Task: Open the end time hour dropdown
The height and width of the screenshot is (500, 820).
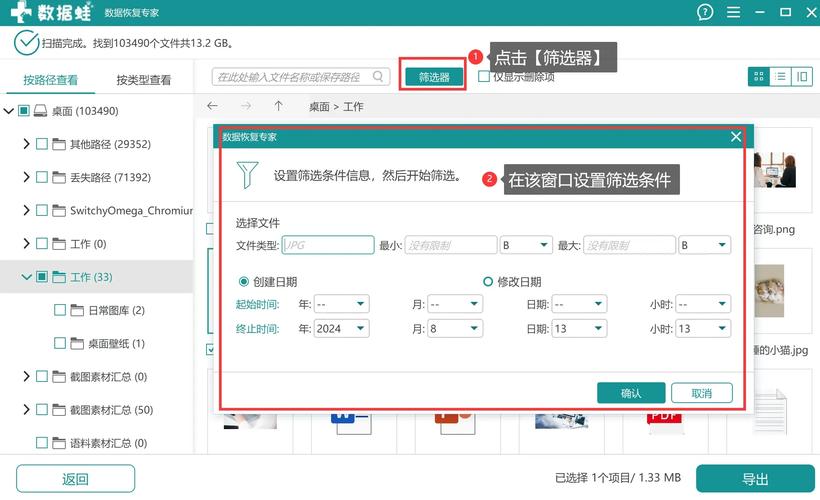Action: pyautogui.click(x=703, y=328)
